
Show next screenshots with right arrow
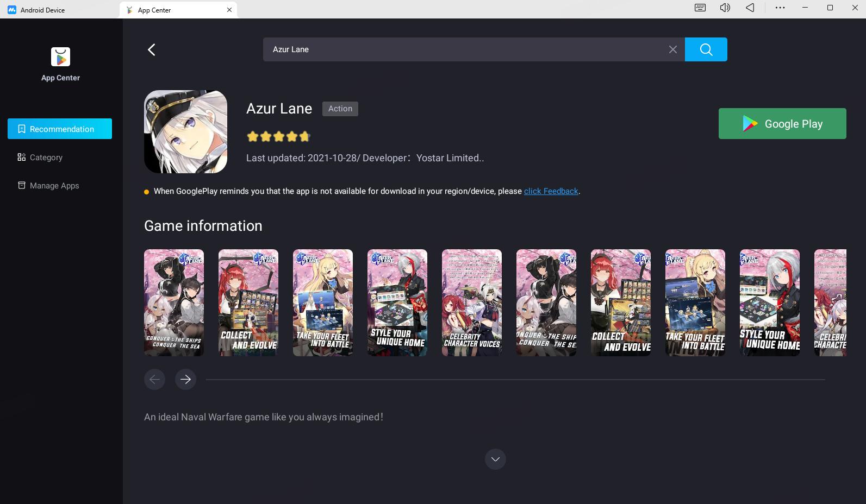(185, 379)
